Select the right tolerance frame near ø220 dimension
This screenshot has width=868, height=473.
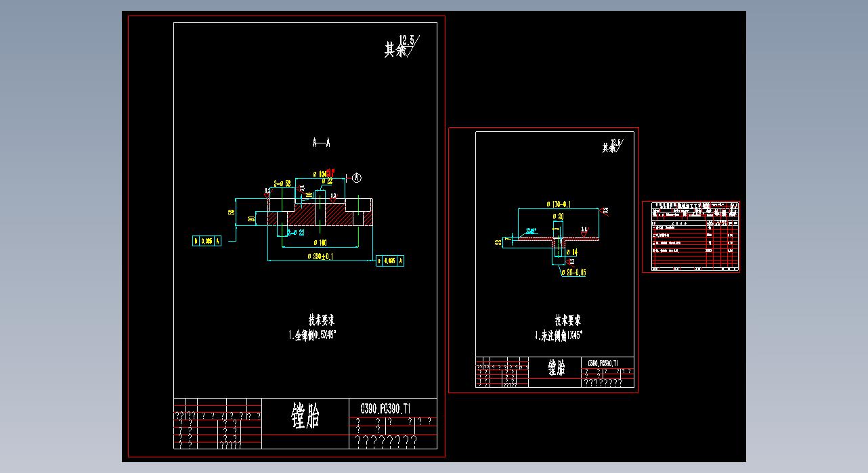click(x=391, y=261)
